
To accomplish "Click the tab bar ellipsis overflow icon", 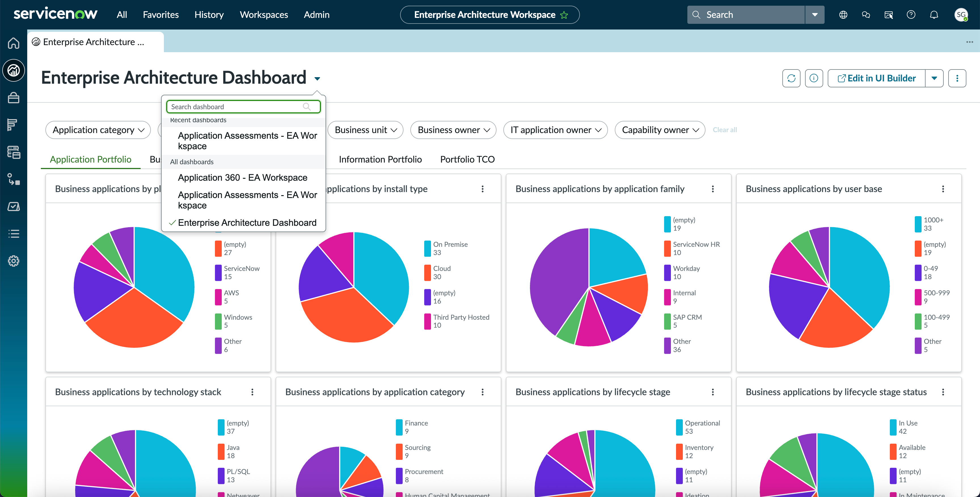I will point(969,42).
